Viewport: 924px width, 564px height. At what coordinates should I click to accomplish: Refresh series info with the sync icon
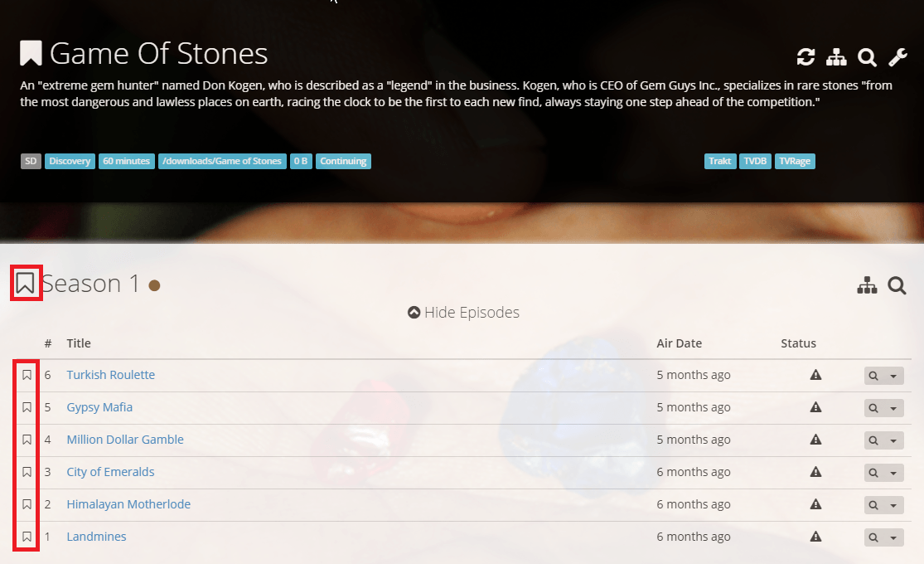point(805,57)
